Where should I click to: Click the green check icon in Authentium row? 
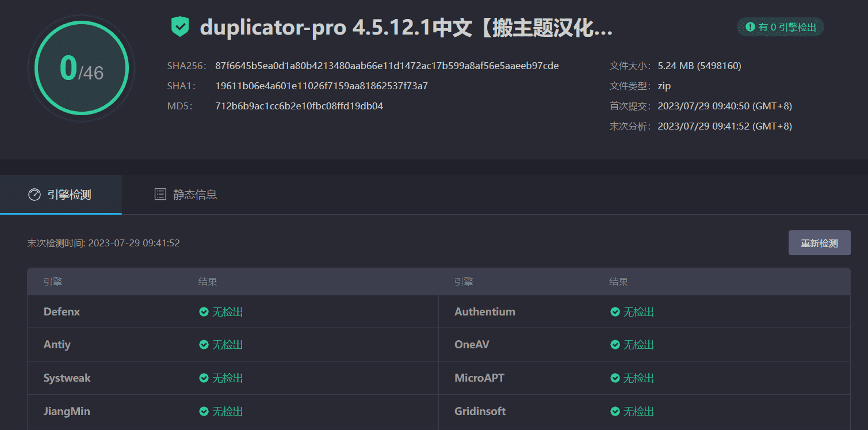[615, 312]
